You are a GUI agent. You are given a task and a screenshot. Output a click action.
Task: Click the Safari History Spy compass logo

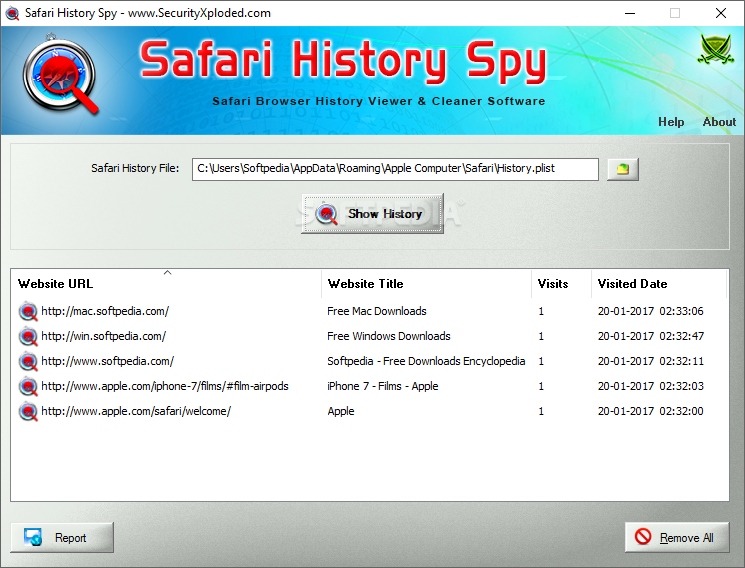point(60,75)
